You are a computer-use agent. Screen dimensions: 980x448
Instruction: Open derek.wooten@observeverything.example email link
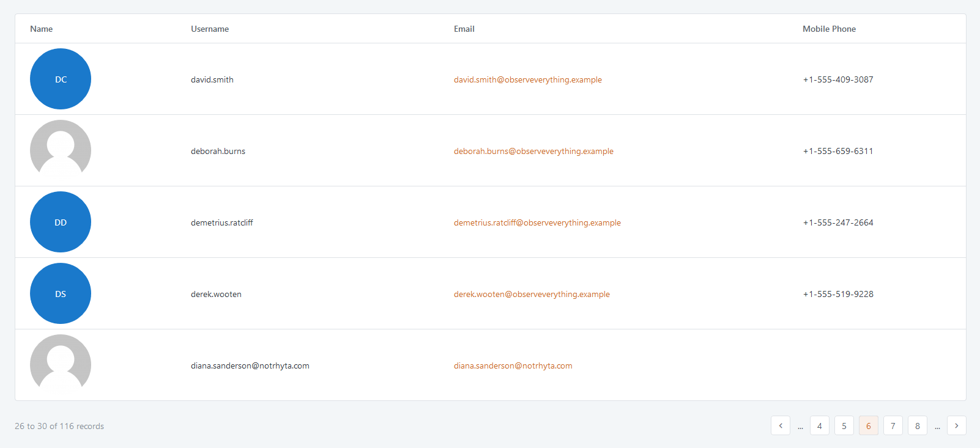pyautogui.click(x=532, y=294)
